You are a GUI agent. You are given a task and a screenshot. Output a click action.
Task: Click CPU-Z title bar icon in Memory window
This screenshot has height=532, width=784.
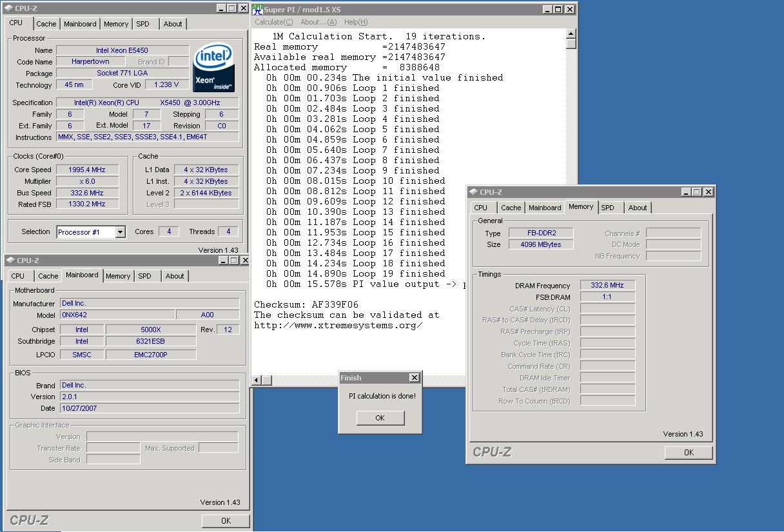point(473,192)
